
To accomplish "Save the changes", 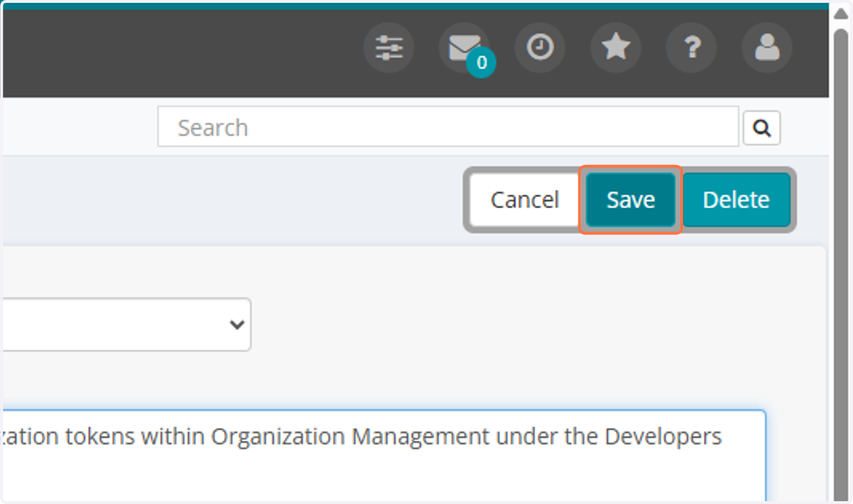I will (x=631, y=200).
